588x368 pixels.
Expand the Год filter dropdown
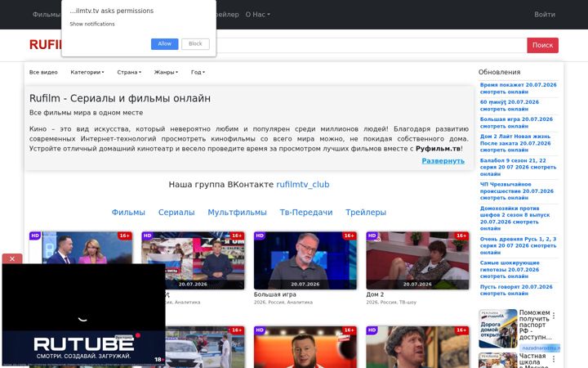(198, 72)
